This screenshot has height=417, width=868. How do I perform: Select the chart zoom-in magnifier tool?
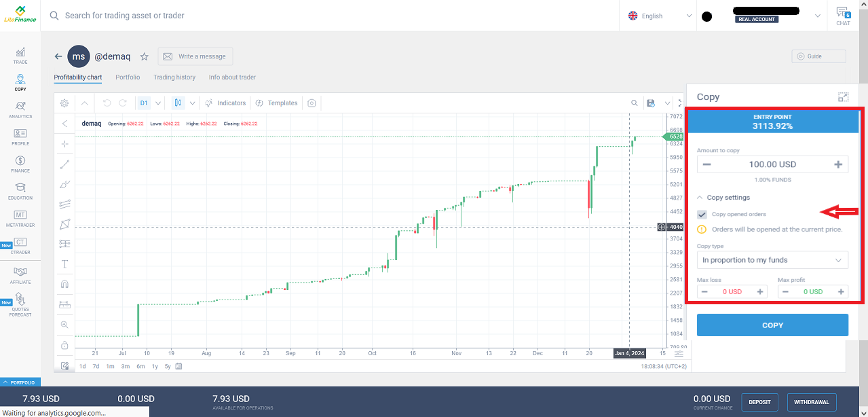(65, 325)
